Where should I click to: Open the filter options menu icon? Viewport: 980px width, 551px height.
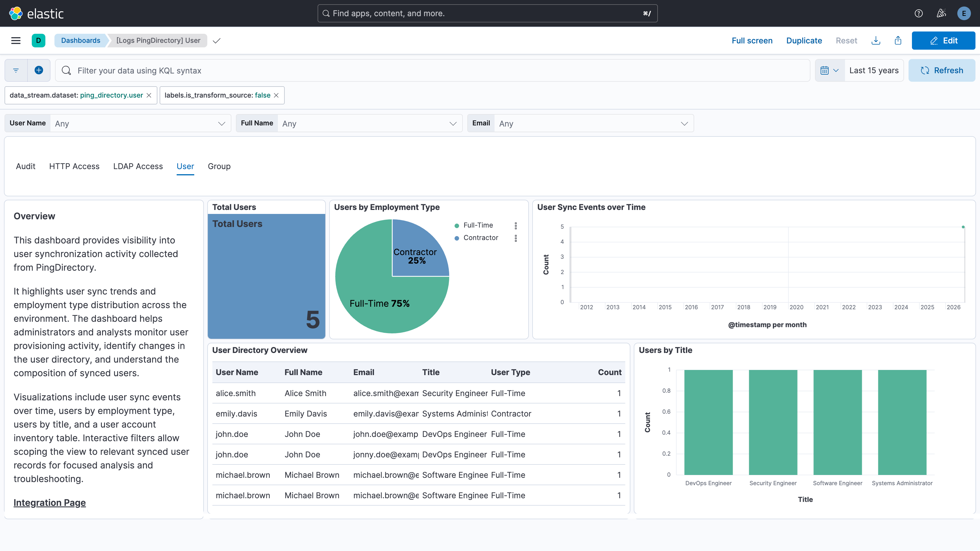pyautogui.click(x=16, y=70)
